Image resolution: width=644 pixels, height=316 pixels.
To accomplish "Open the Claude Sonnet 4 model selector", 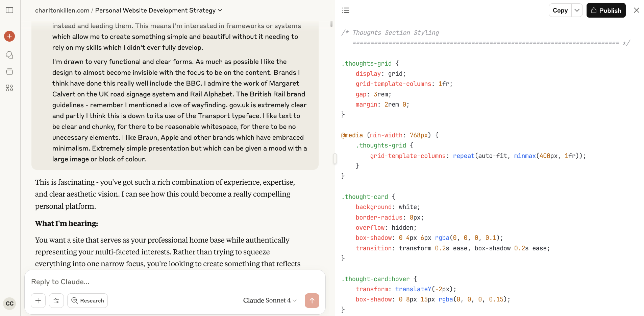I will click(x=270, y=300).
